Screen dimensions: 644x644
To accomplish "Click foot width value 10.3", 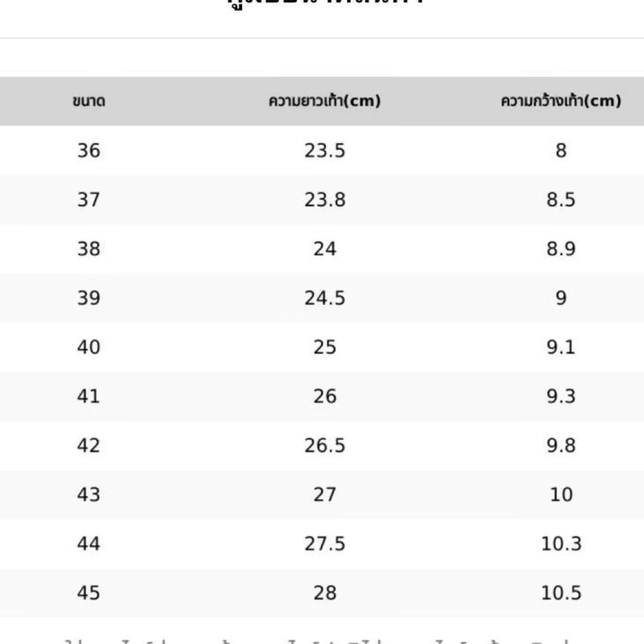I will (561, 544).
